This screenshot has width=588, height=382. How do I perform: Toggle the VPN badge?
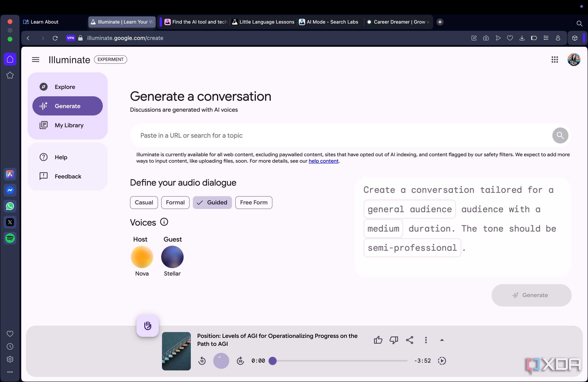click(x=70, y=38)
